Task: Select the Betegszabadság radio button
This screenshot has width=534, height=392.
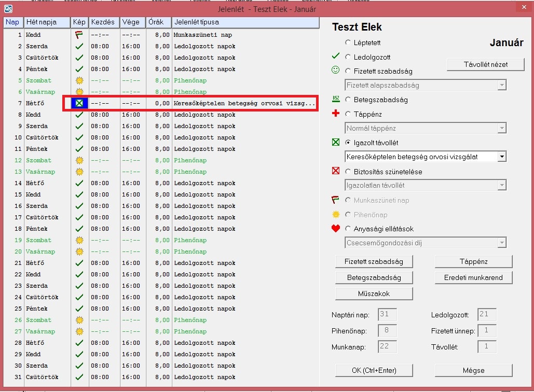Action: tap(348, 100)
